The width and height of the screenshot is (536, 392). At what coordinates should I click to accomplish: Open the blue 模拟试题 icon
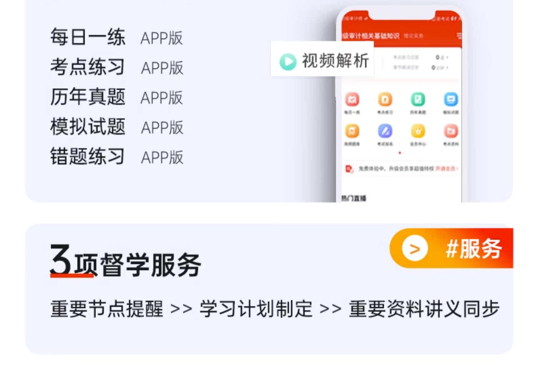(x=451, y=100)
